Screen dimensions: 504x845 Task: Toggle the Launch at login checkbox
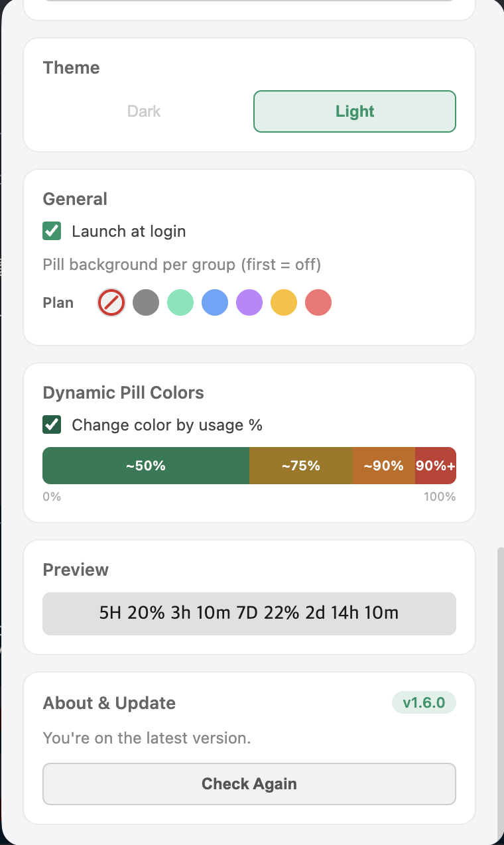52,231
